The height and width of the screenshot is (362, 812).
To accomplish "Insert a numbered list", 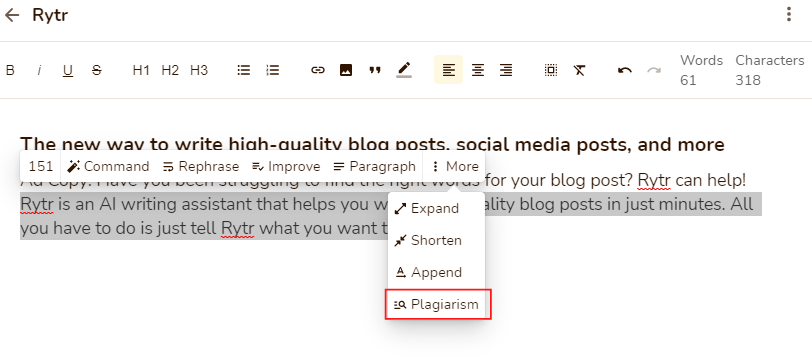I will click(272, 70).
